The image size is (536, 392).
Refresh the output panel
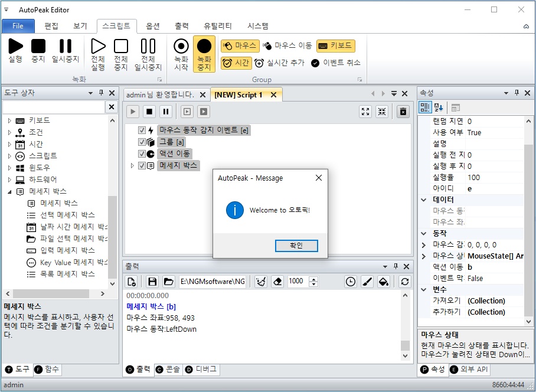tap(405, 282)
